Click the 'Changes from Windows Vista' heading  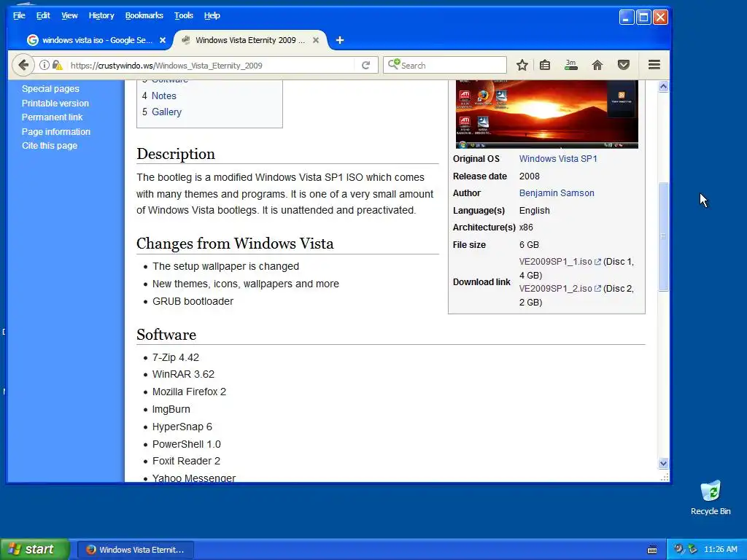pyautogui.click(x=235, y=244)
